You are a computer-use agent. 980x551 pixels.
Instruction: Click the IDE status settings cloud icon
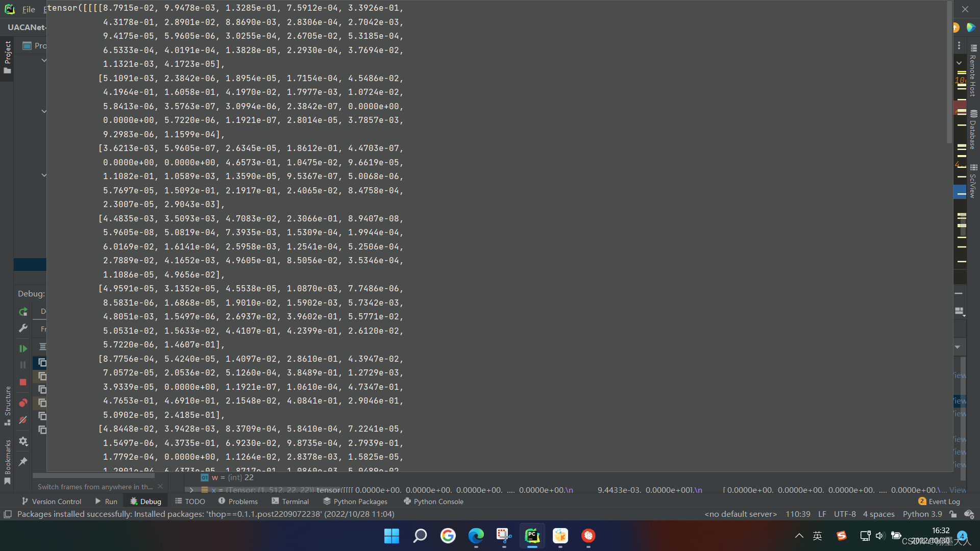[x=969, y=514]
